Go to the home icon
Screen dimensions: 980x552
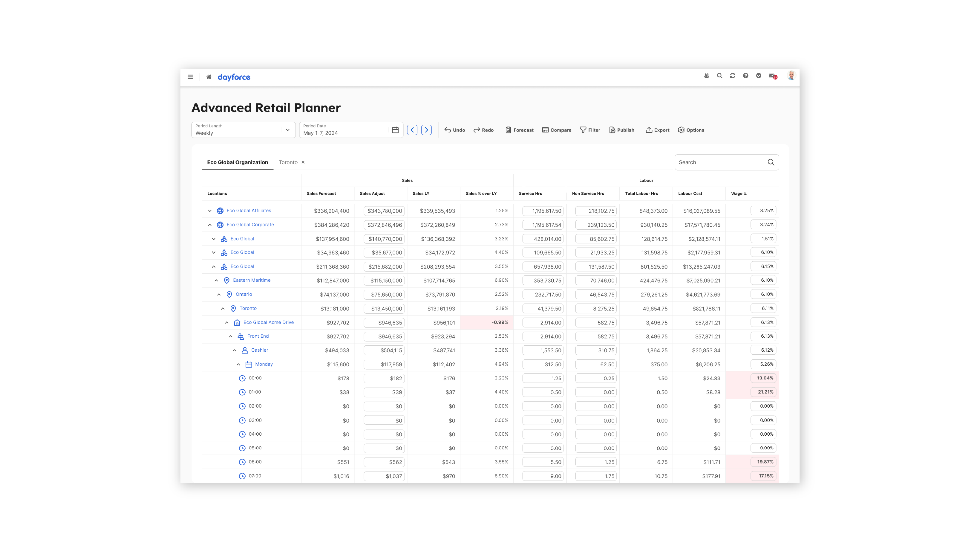pyautogui.click(x=209, y=77)
